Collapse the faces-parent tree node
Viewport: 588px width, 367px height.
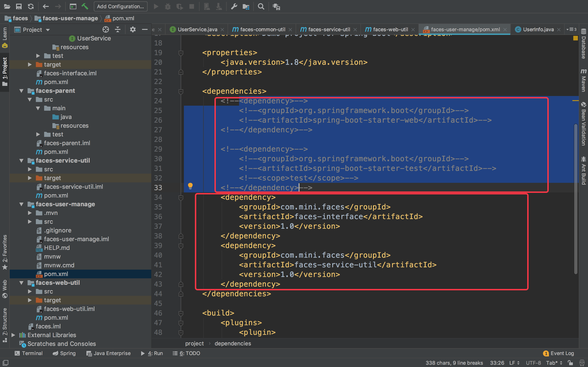point(21,90)
